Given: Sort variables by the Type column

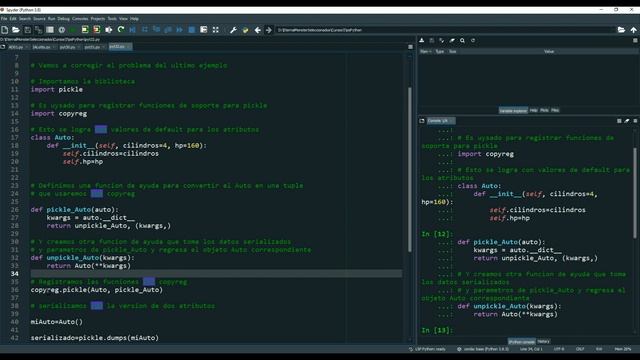Looking at the screenshot, I should tap(440, 51).
